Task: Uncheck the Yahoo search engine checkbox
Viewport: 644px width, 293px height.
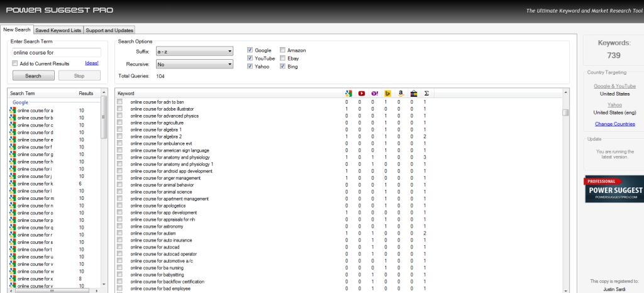Action: tap(250, 66)
